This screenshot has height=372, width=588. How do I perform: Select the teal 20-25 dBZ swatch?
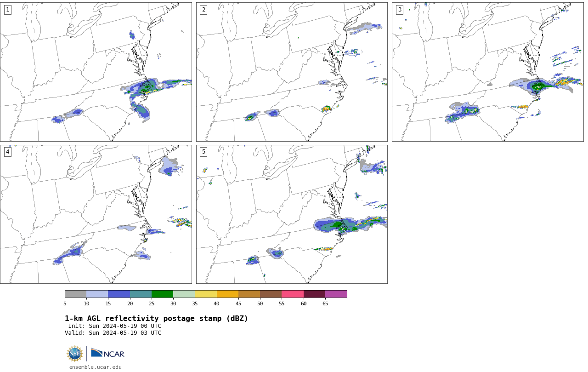[141, 294]
